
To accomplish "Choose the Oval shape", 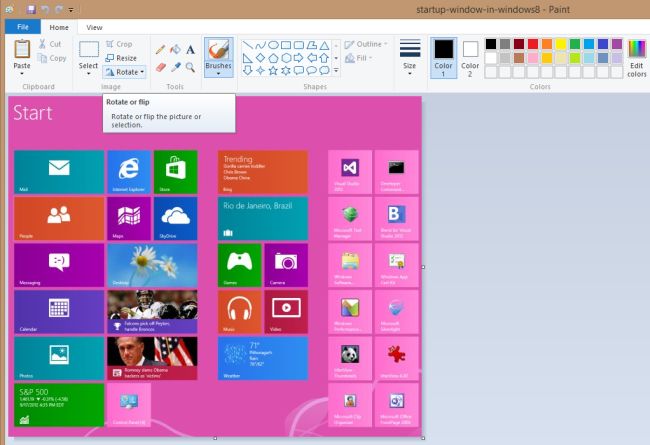I will pos(273,45).
